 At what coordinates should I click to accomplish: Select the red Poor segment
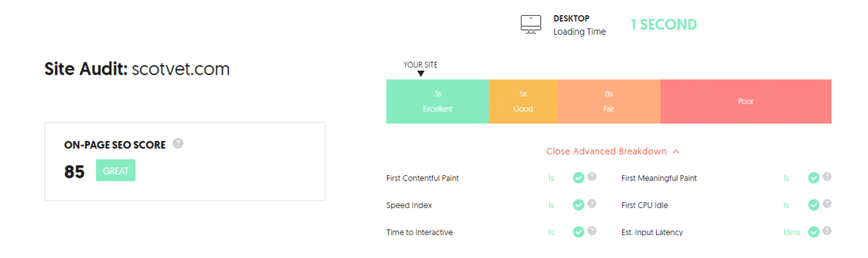click(x=746, y=102)
